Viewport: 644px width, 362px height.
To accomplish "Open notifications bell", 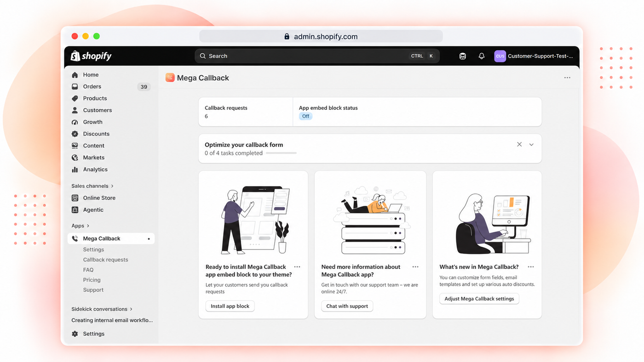I will coord(482,56).
